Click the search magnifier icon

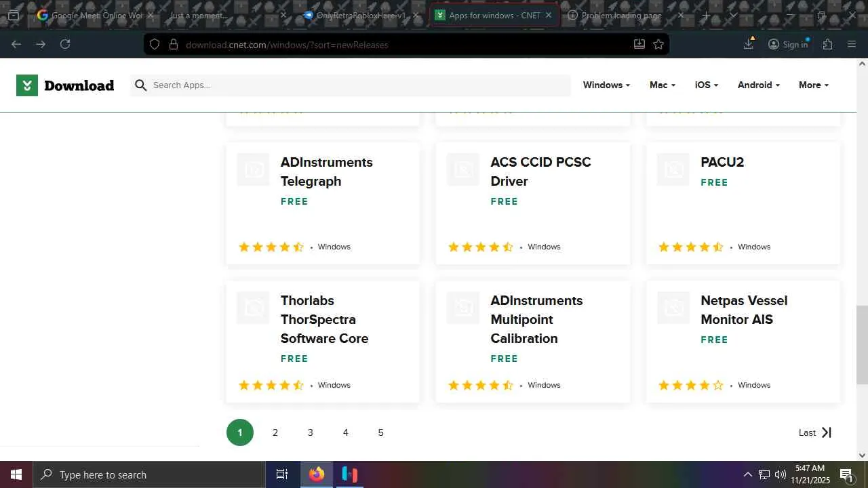click(x=140, y=85)
